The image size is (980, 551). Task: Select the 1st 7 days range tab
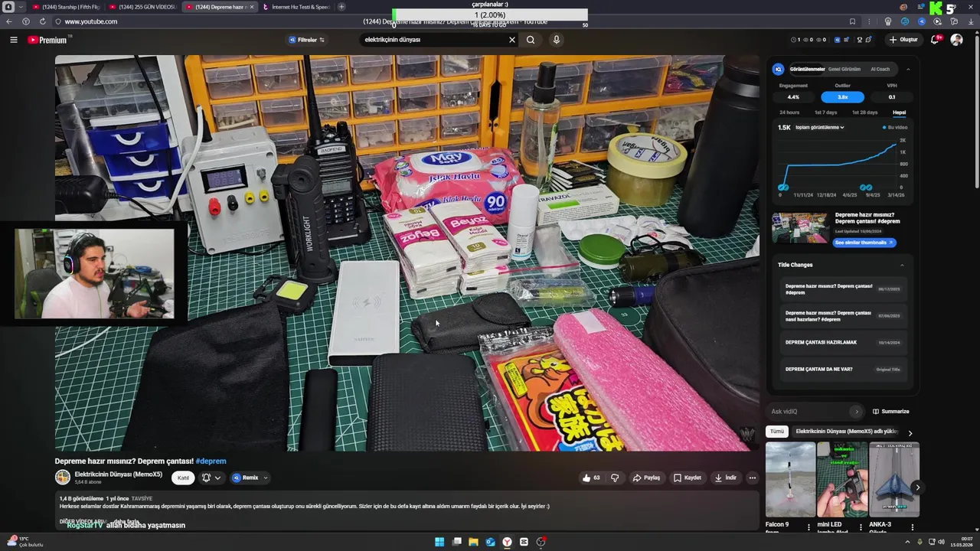825,112
